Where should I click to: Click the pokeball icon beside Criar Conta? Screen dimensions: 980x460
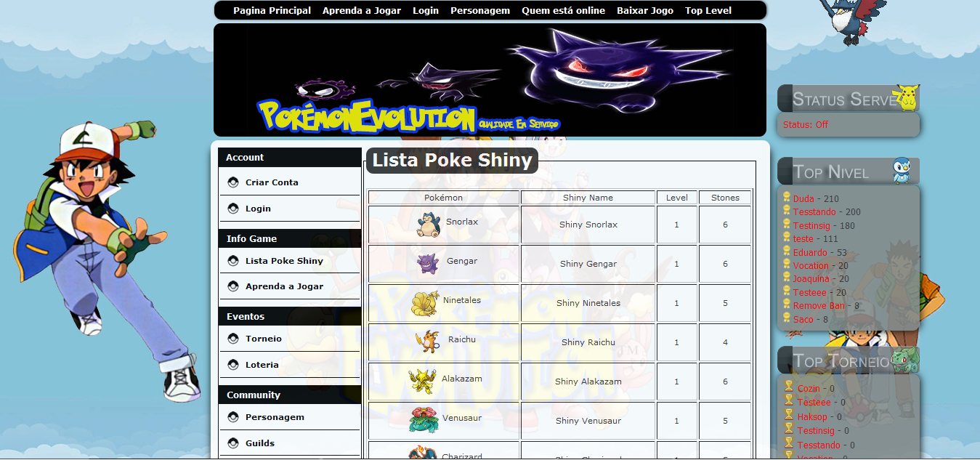233,182
